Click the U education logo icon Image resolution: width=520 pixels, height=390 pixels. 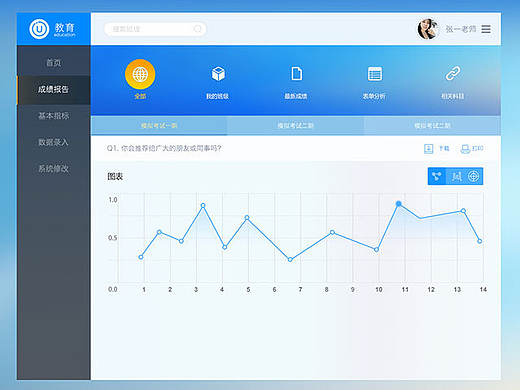tap(39, 29)
